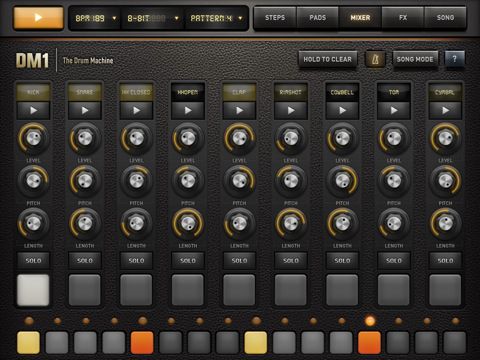Screen dimensions: 480x360
Task: Switch to the MIXER tab
Action: point(360,18)
